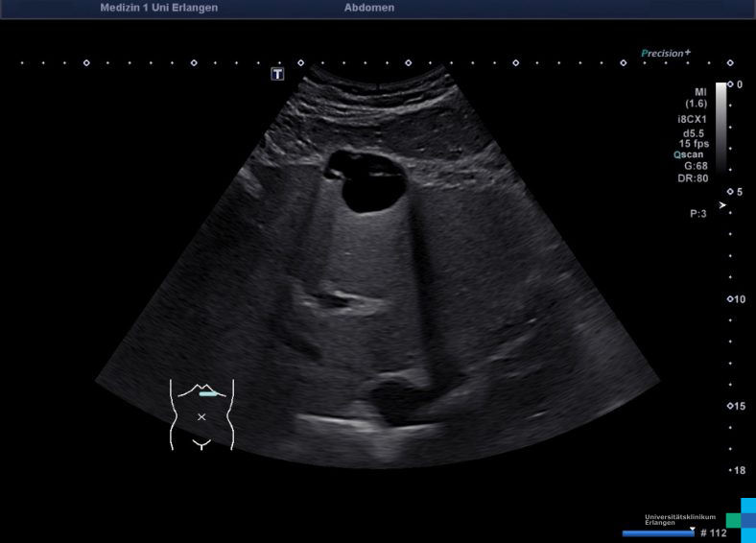Click the Medizin 1 Uni Erlangen header text
The image size is (756, 543).
pos(158,8)
